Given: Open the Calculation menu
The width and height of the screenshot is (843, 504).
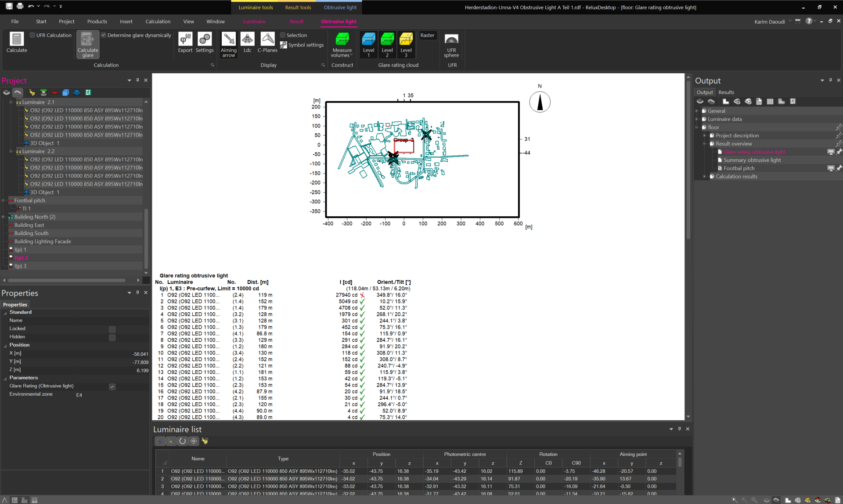Looking at the screenshot, I should point(158,21).
